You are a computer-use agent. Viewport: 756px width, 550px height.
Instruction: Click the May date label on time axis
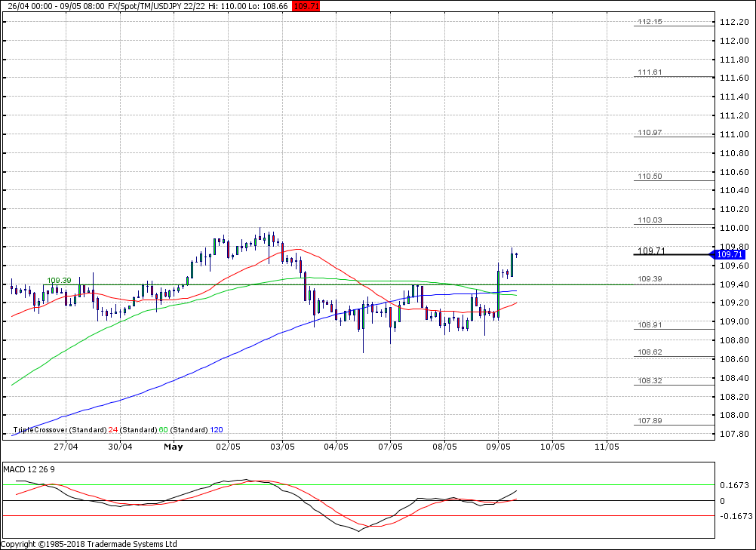click(174, 447)
